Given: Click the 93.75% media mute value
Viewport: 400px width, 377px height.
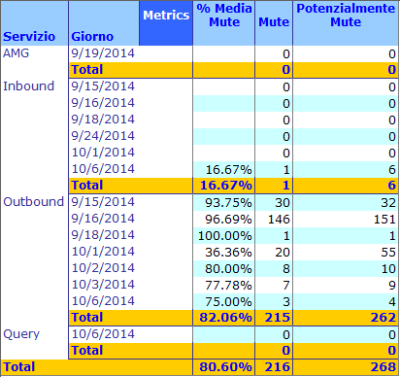Looking at the screenshot, I should 228,202.
